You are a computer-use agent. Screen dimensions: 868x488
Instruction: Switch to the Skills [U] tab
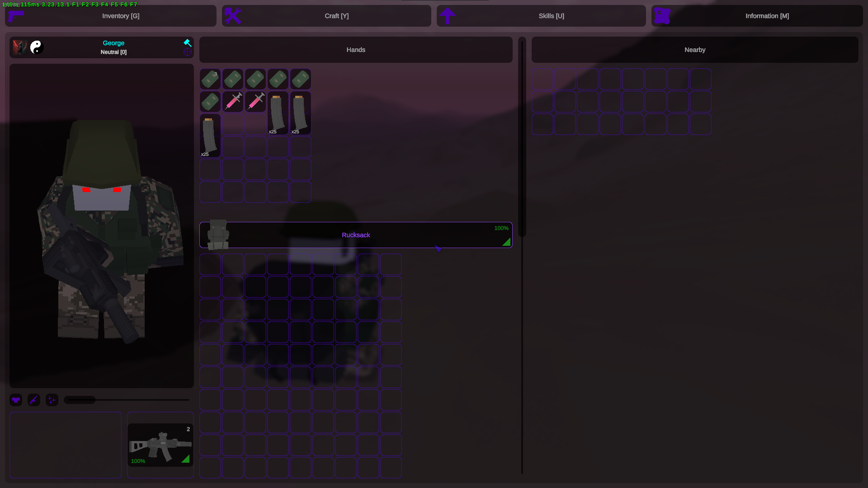541,16
